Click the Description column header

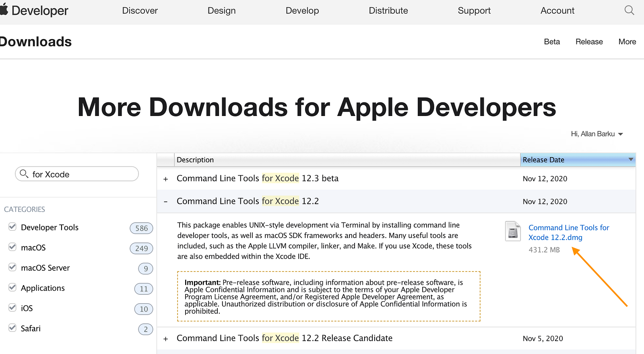[x=347, y=160]
